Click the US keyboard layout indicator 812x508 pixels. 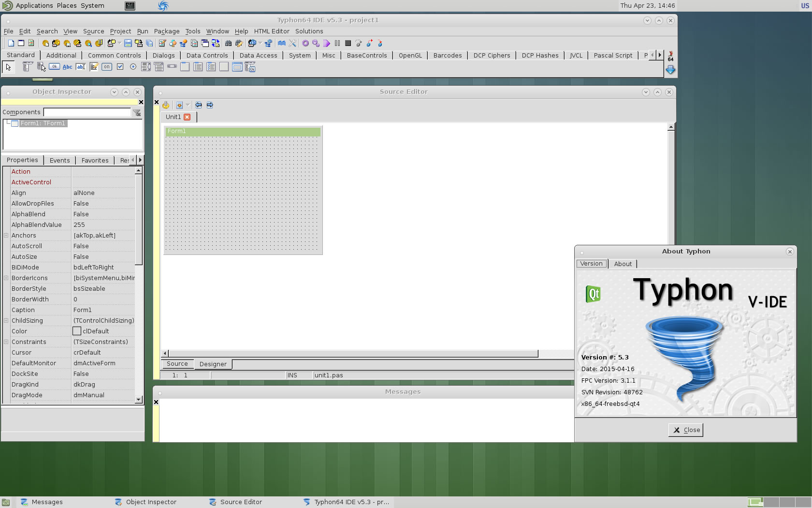pos(805,6)
